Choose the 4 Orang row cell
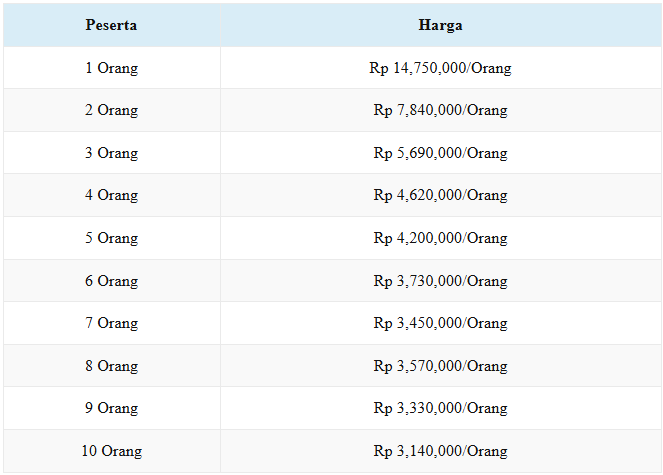The width and height of the screenshot is (663, 475). pyautogui.click(x=111, y=195)
